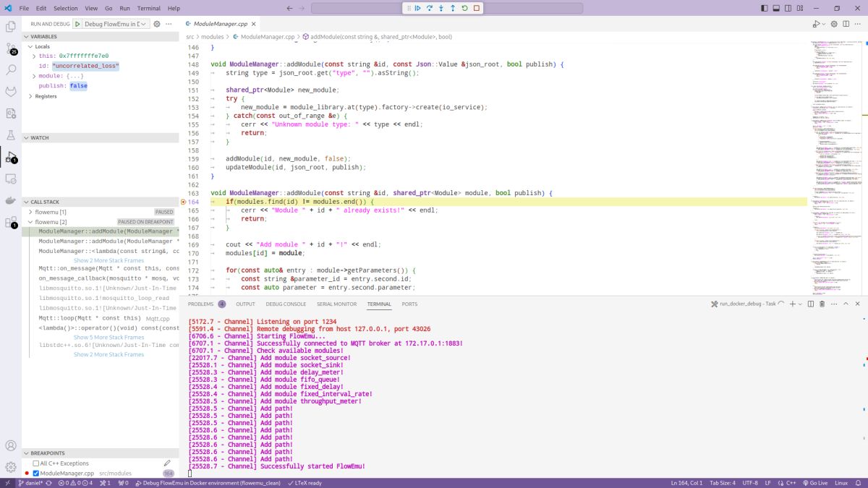
Task: Show 5 More Stack Frames link
Action: point(109,337)
